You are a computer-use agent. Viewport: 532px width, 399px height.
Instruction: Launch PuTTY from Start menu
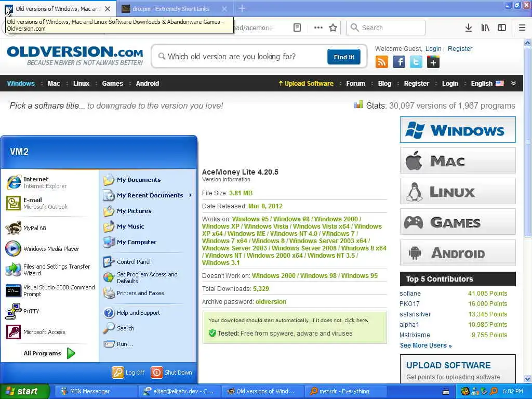[x=23, y=311]
